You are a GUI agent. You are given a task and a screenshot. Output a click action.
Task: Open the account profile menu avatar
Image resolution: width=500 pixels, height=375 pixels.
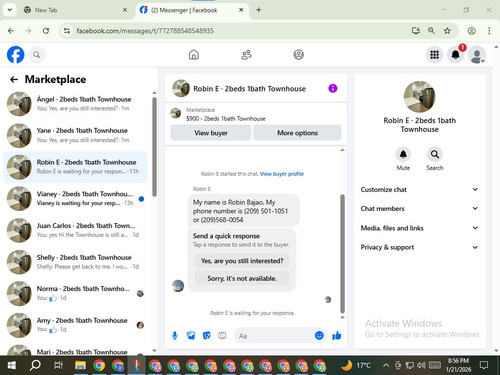477,55
